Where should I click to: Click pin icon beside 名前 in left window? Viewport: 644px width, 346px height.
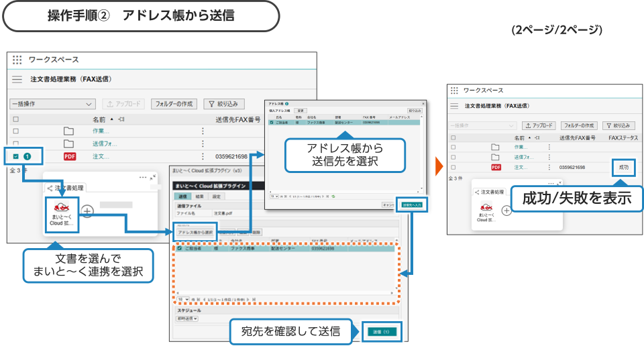tap(121, 119)
